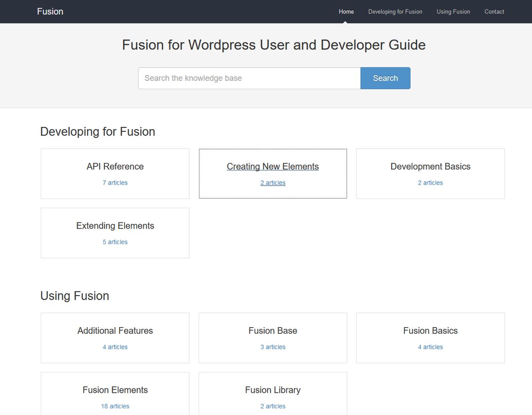Image resolution: width=532 pixels, height=415 pixels.
Task: View the 7 articles under API Reference
Action: (115, 183)
